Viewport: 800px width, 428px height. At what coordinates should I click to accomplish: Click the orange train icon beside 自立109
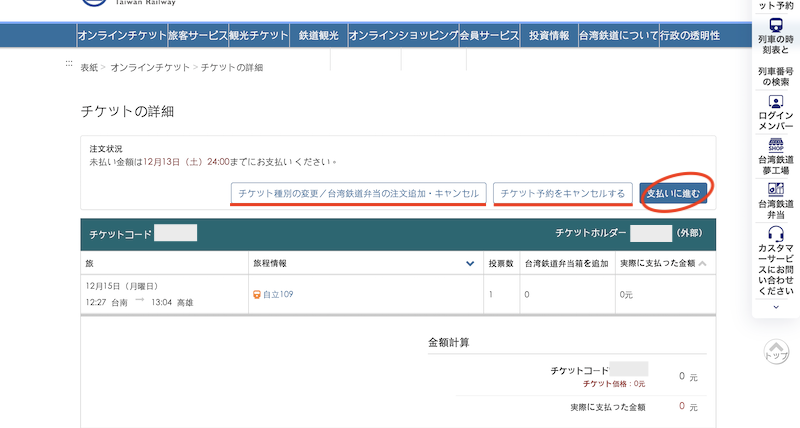pos(257,294)
